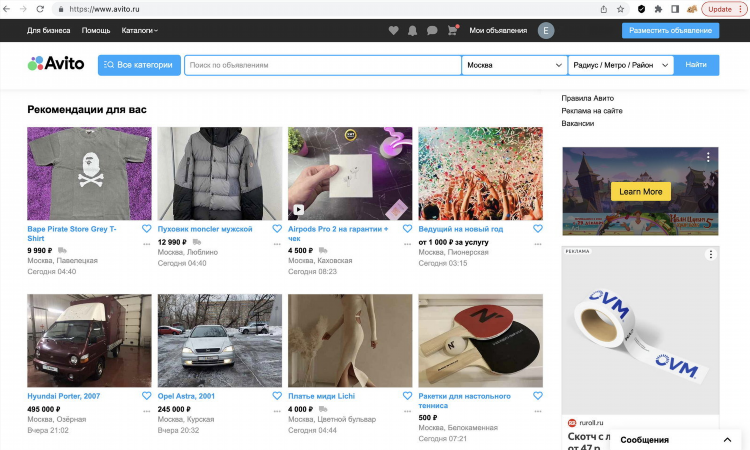Open Радиус / Метро / Район dropdown
This screenshot has height=450, width=750.
(621, 65)
